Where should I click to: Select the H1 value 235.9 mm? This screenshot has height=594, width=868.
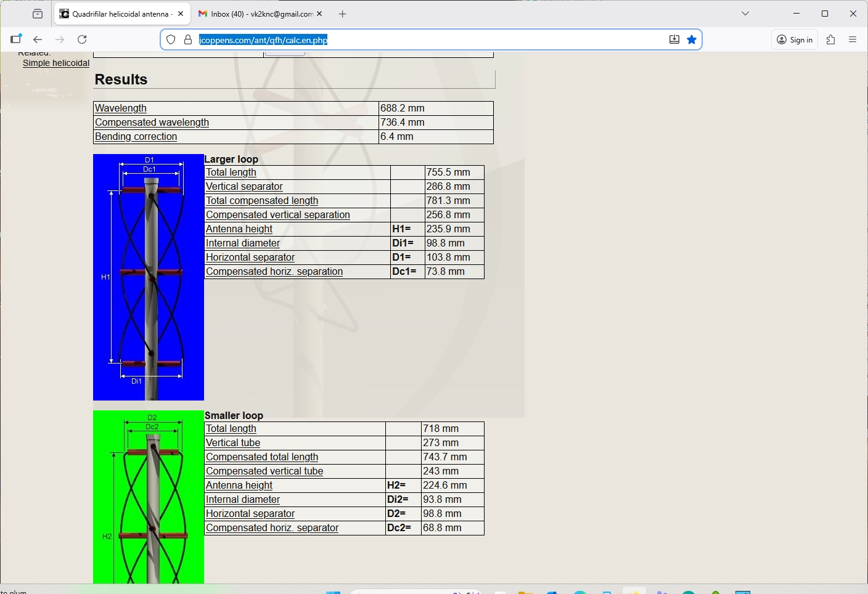tap(448, 229)
